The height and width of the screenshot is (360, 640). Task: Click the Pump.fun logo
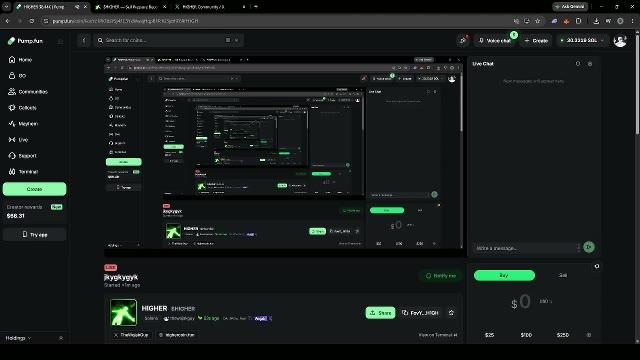[x=25, y=41]
